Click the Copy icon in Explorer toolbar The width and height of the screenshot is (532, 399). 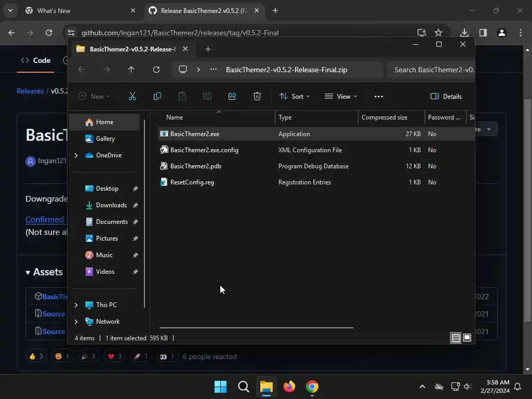pos(157,96)
